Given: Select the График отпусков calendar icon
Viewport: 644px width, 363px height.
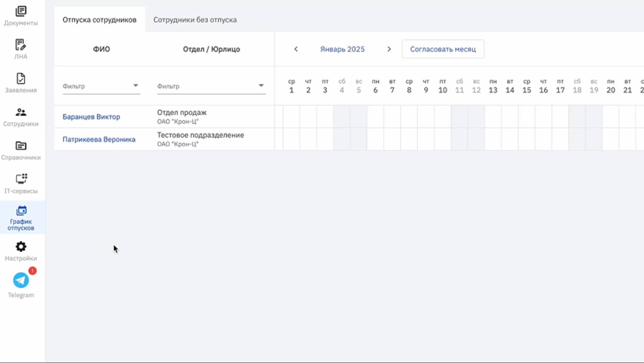Looking at the screenshot, I should click(x=21, y=211).
